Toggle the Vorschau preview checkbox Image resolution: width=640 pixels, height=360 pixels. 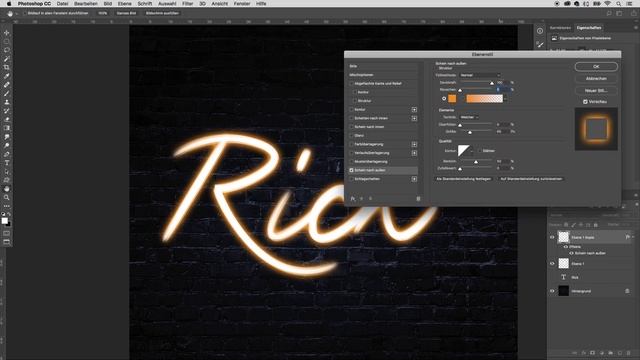point(585,102)
